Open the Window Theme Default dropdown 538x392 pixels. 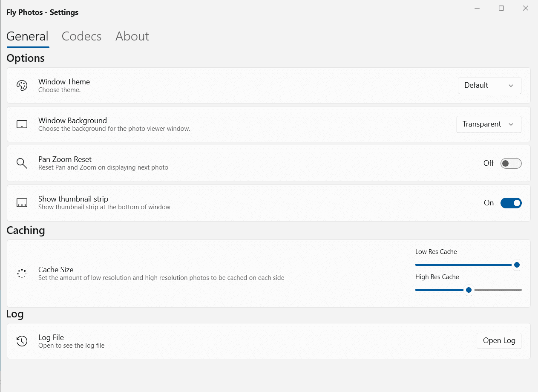489,85
